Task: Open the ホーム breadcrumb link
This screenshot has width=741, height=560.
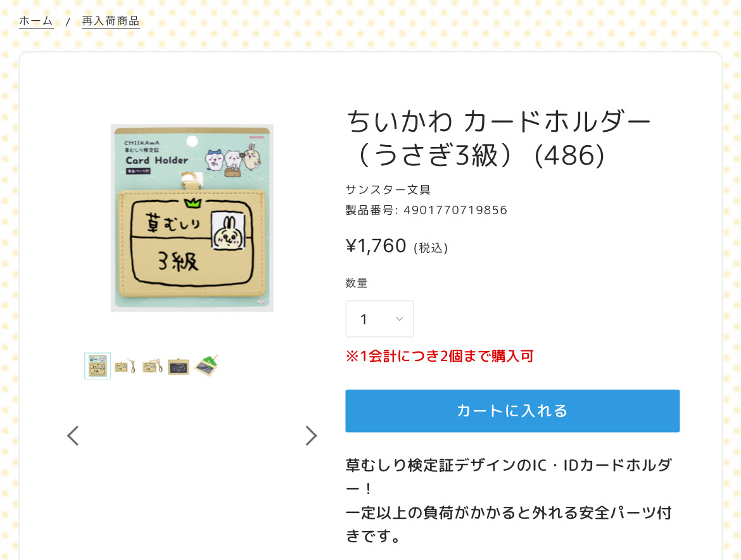Action: pos(36,22)
